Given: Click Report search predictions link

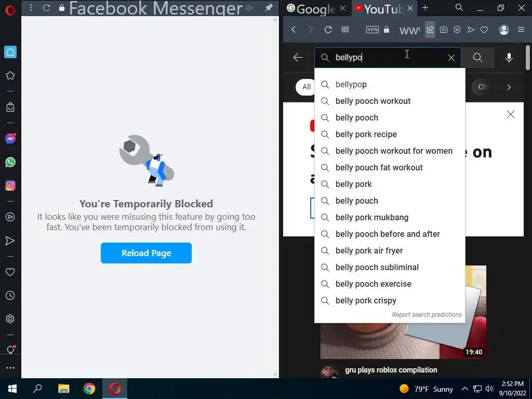Looking at the screenshot, I should point(427,314).
